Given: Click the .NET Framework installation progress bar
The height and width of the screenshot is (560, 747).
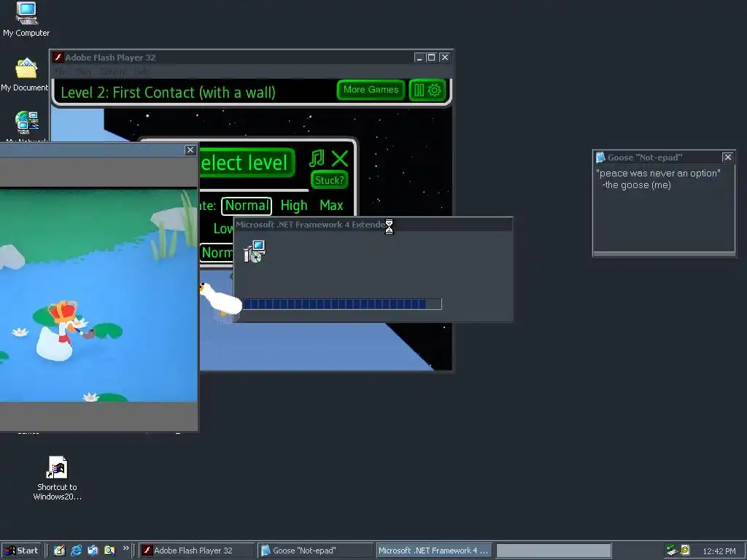Looking at the screenshot, I should (343, 304).
